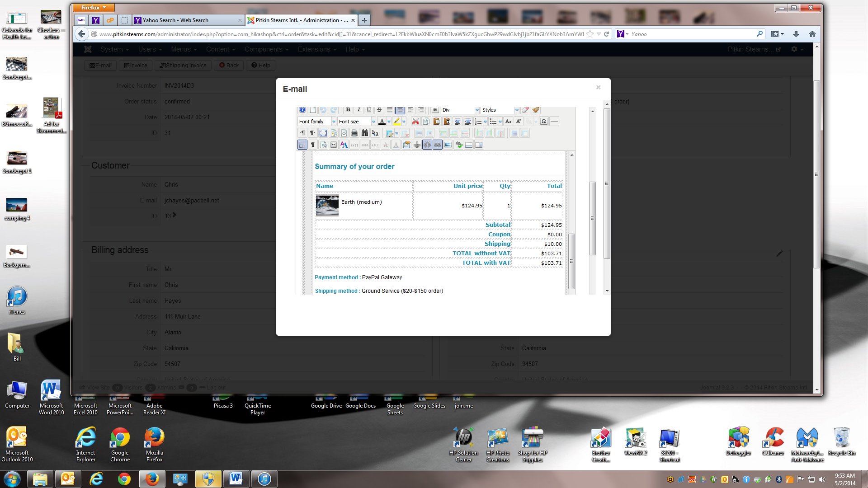Click the Cut scissors icon in editor
This screenshot has height=488, width=868.
(x=415, y=121)
